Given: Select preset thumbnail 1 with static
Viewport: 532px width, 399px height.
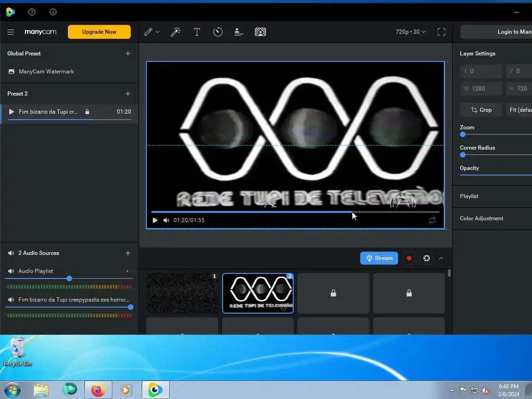Looking at the screenshot, I should pyautogui.click(x=182, y=293).
